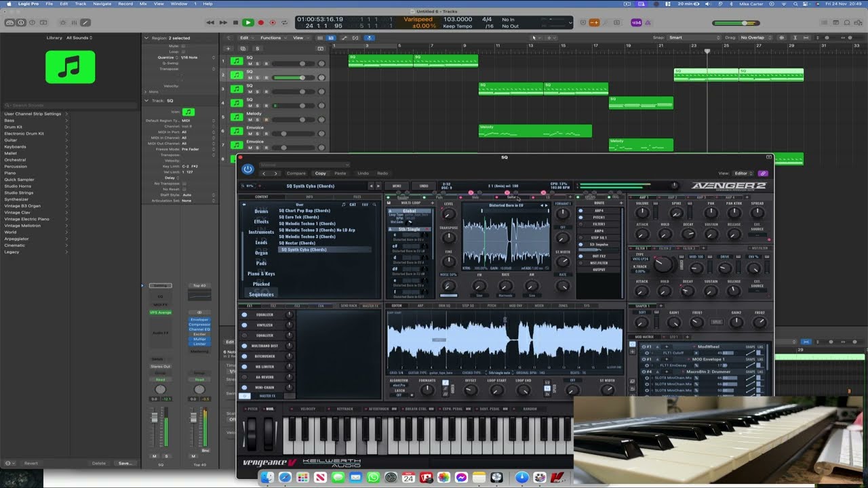The image size is (868, 488).
Task: Toggle the Inspector button in control bar
Action: point(21,22)
